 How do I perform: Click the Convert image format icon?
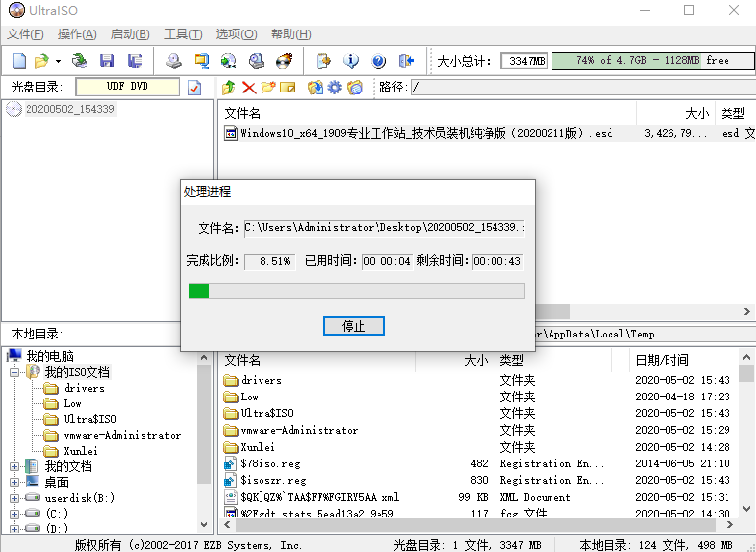coord(228,61)
